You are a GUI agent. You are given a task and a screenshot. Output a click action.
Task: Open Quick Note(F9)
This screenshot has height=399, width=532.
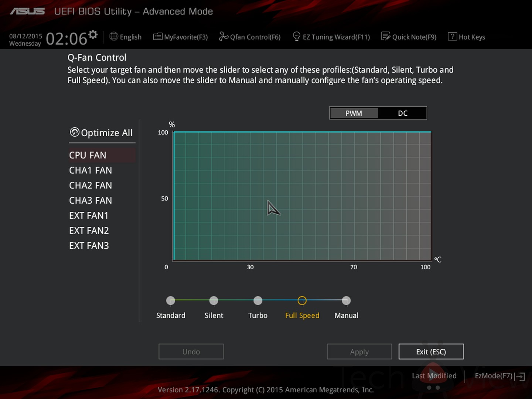pos(414,37)
